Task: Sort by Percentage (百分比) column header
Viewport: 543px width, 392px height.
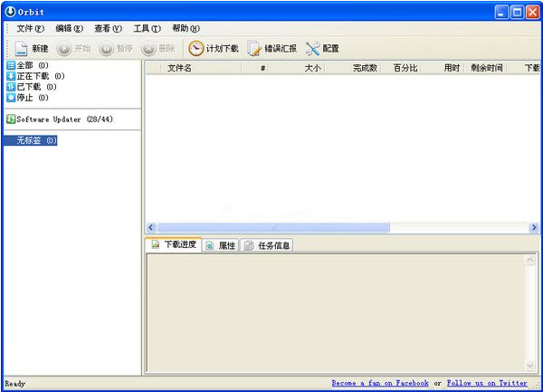Action: [x=401, y=68]
